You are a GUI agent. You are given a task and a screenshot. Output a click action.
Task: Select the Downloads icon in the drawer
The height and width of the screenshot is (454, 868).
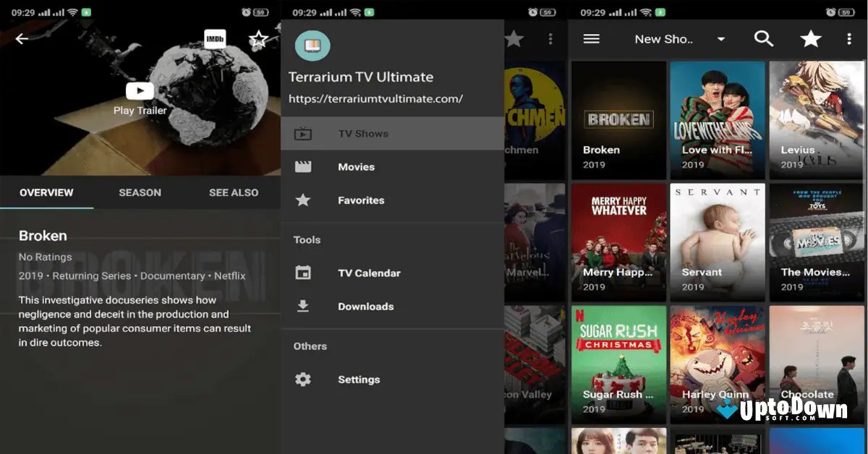[x=303, y=306]
